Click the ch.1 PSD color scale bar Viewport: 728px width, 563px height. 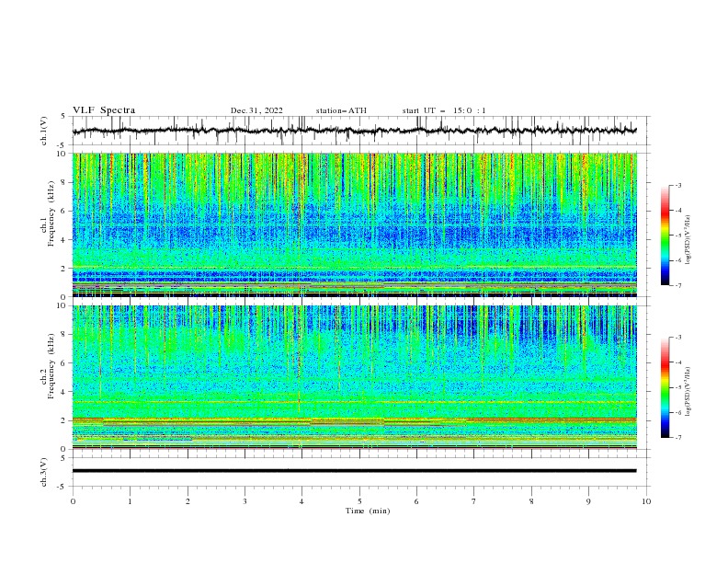(x=665, y=236)
